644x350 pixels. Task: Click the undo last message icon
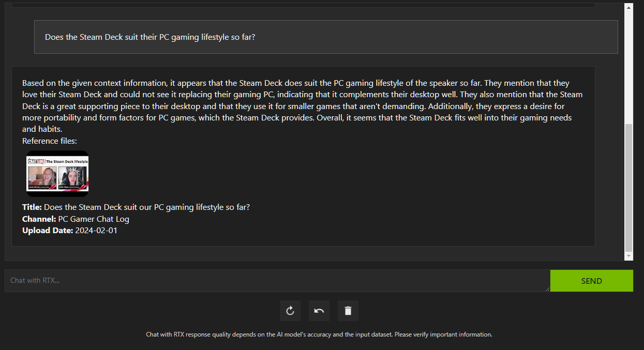(x=319, y=310)
